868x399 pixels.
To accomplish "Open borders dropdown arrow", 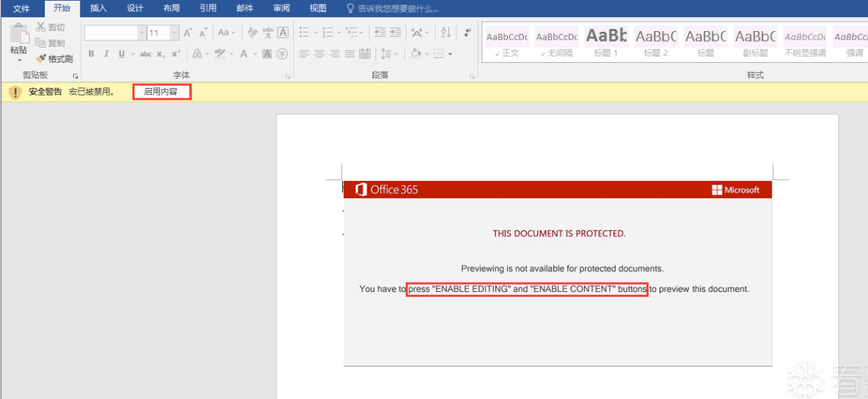I will [x=450, y=53].
